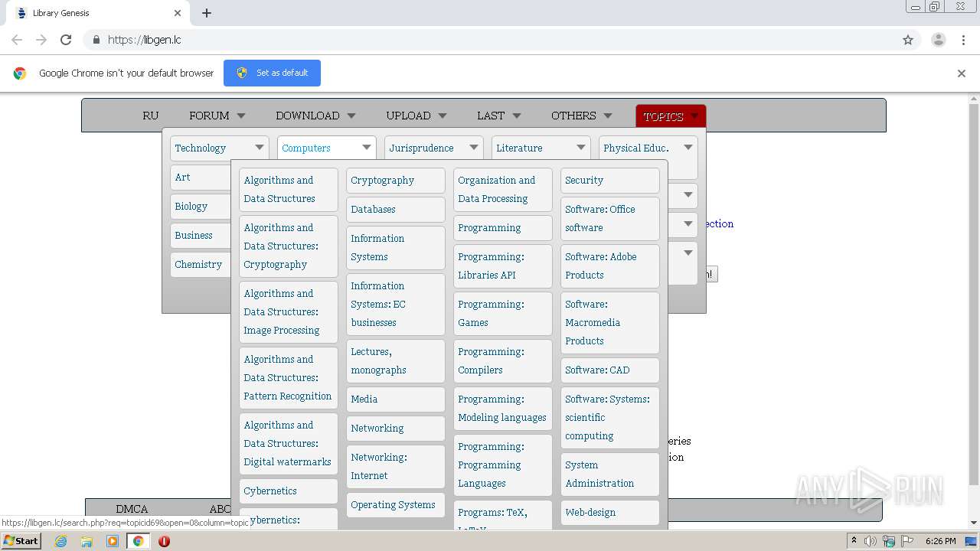The image size is (980, 551).
Task: Open Software: Office software
Action: coord(610,218)
